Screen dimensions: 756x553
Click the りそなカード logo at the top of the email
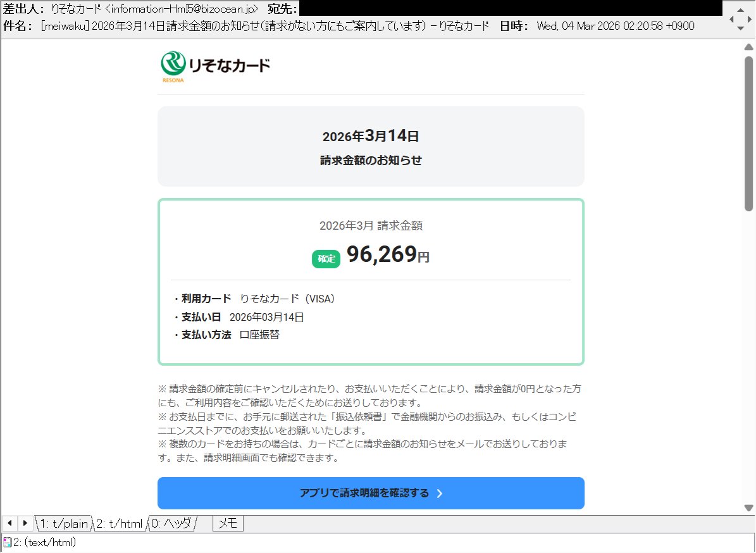[215, 65]
